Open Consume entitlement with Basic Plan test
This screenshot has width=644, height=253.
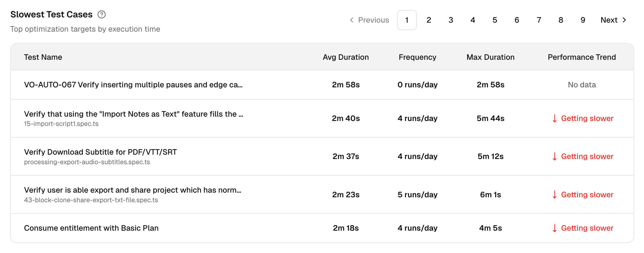[91, 228]
